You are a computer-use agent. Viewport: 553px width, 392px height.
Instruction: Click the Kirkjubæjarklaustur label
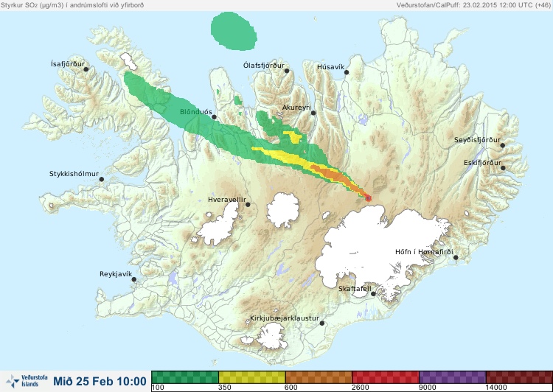[x=285, y=318]
